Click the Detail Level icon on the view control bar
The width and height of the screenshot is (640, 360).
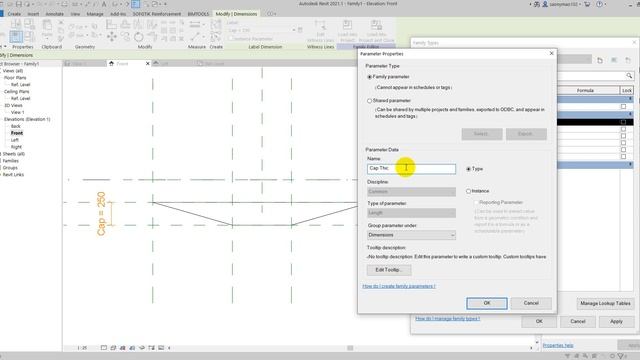point(104,348)
